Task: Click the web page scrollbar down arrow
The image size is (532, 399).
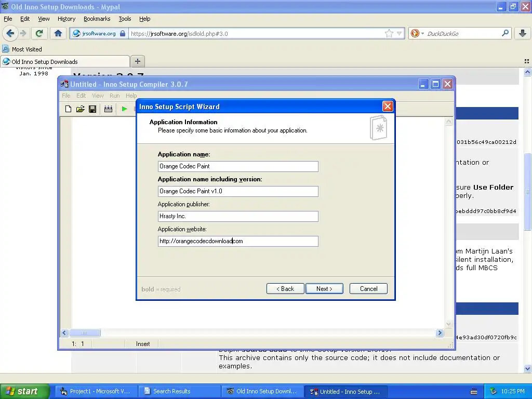Action: 527,368
